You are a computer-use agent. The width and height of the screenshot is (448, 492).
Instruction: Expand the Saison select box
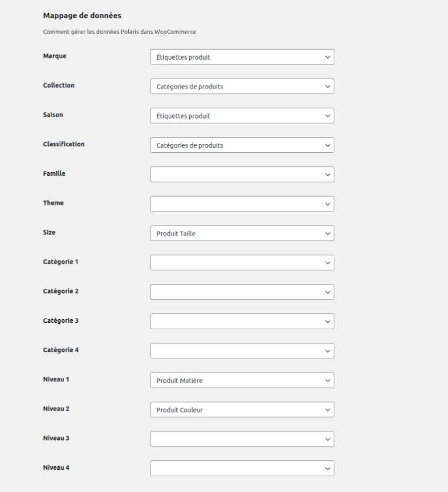coord(242,116)
